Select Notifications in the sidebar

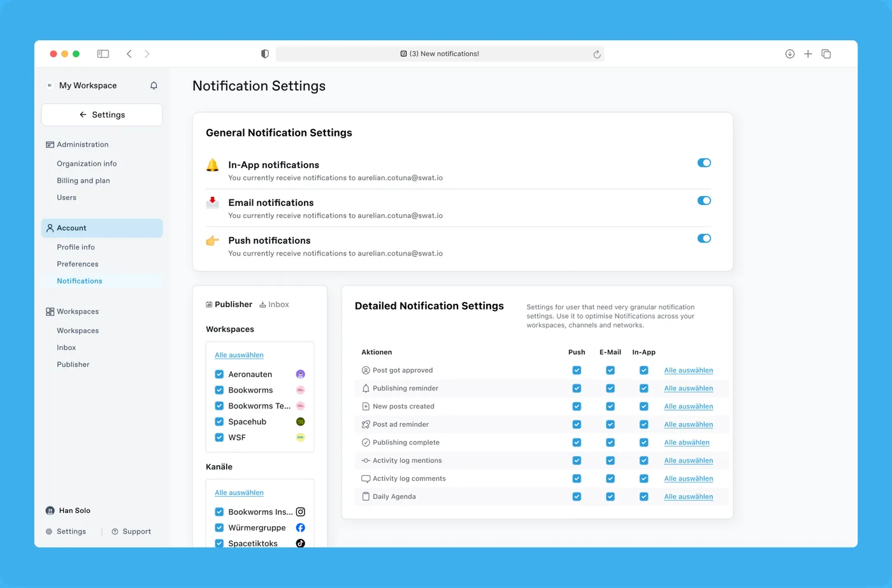[x=80, y=281]
